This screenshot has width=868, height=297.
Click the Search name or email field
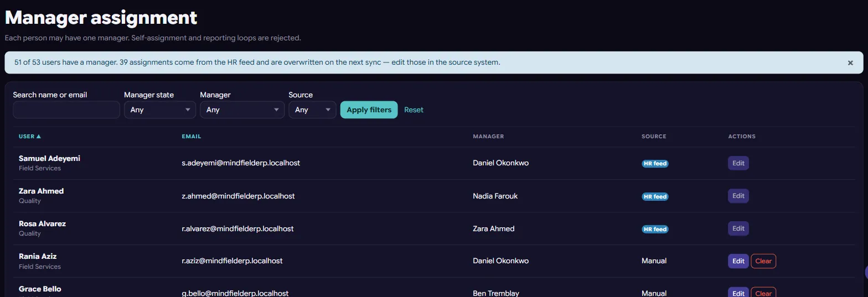[66, 110]
